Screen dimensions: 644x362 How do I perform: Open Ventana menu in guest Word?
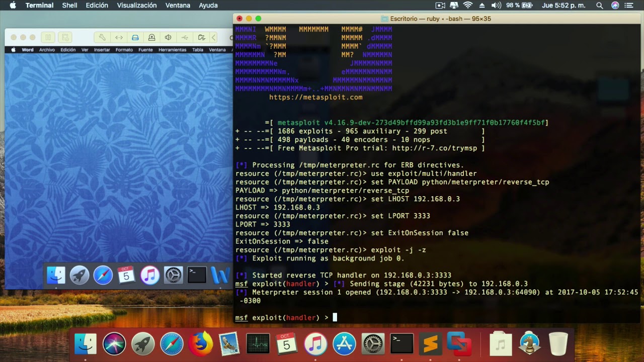(x=217, y=50)
